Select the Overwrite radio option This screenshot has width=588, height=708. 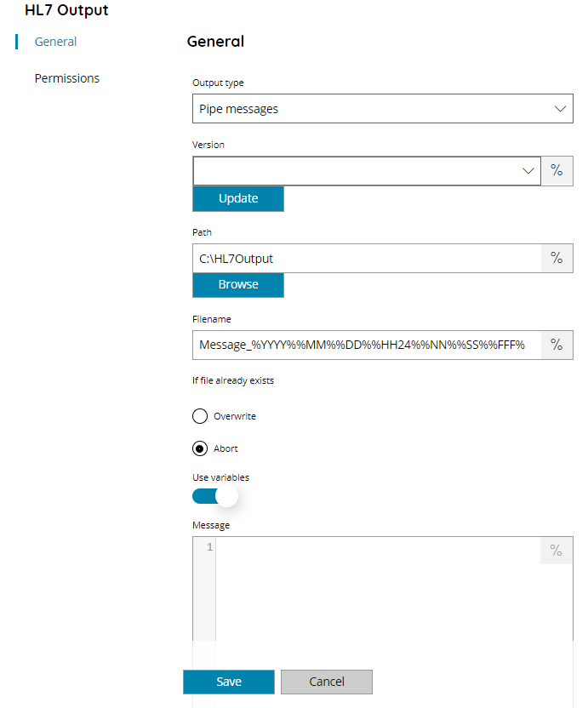[200, 416]
